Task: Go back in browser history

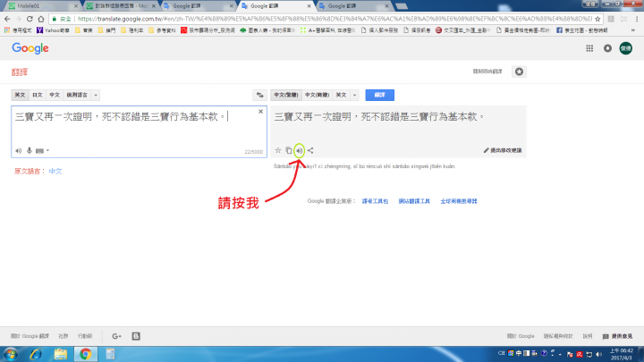Action: (7, 19)
